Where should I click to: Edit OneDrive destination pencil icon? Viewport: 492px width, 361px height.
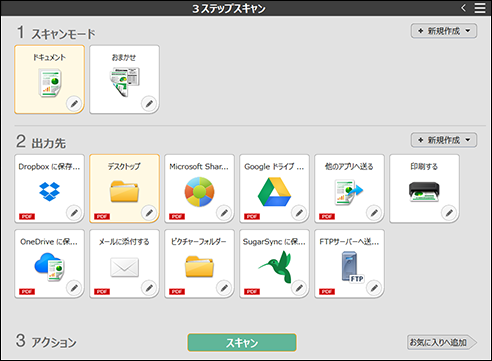(x=74, y=288)
